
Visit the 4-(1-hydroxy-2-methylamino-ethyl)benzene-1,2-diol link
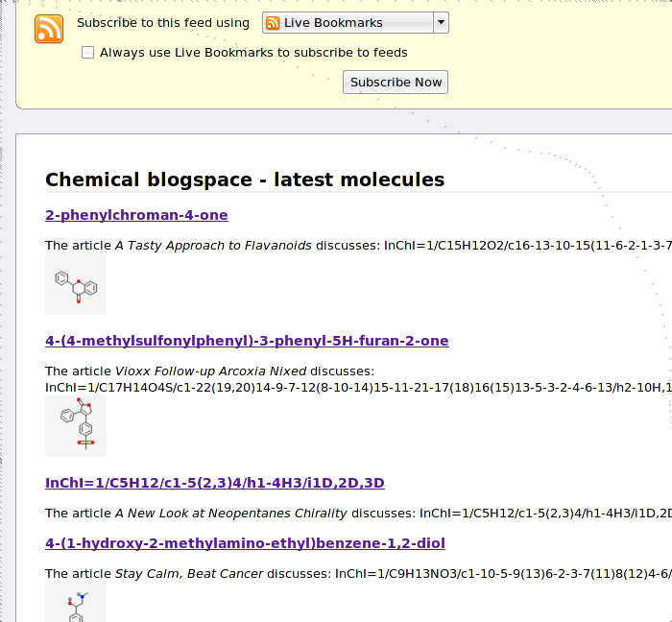tap(245, 543)
